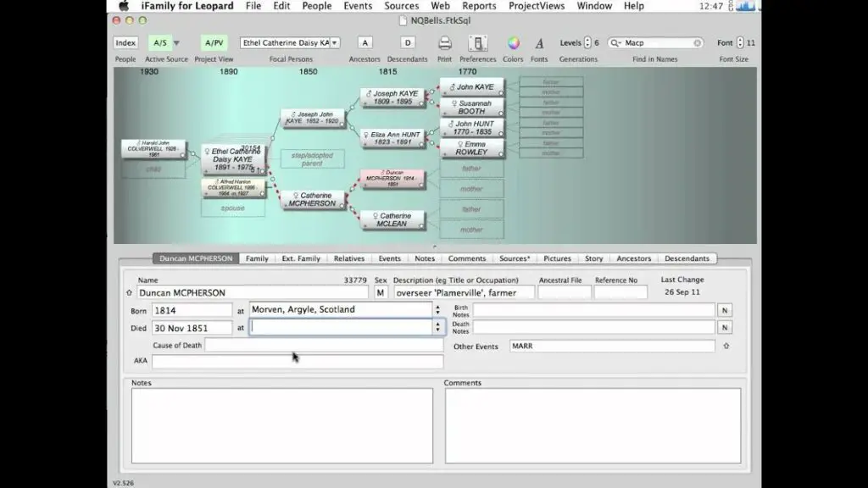868x488 pixels.
Task: Select the Duncan MCPHERSON tab
Action: click(x=196, y=258)
